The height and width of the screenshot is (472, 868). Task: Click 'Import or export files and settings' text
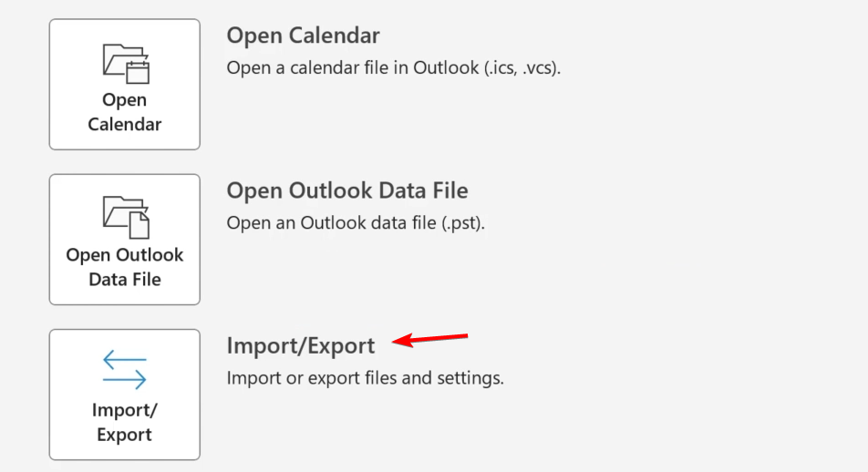[x=366, y=378]
